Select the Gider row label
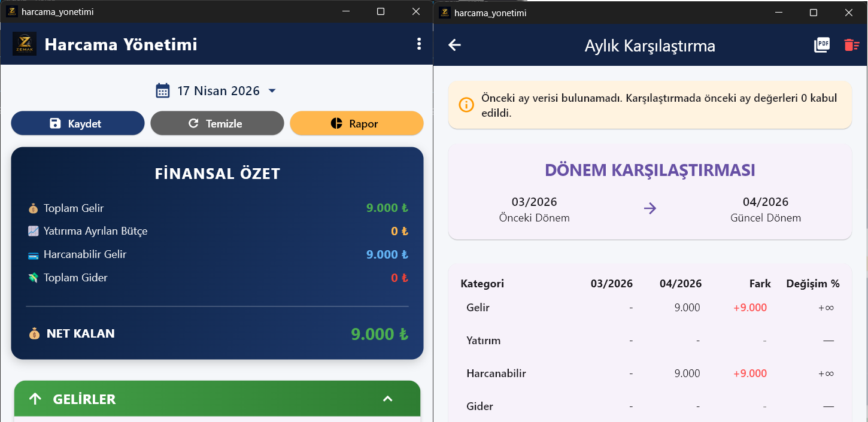This screenshot has width=868, height=422. pyautogui.click(x=480, y=406)
